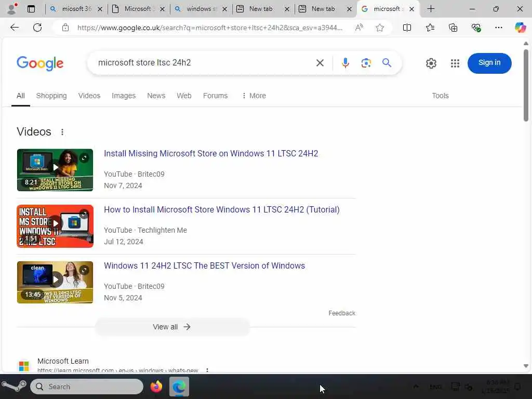
Task: Play the 13:45 video thumbnail
Action: coord(55,282)
